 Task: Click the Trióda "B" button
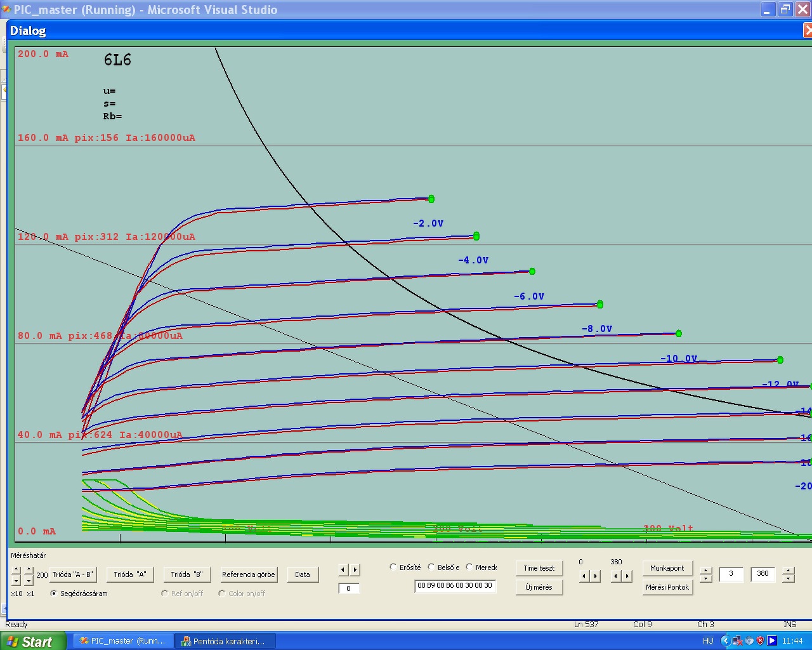[x=187, y=574]
